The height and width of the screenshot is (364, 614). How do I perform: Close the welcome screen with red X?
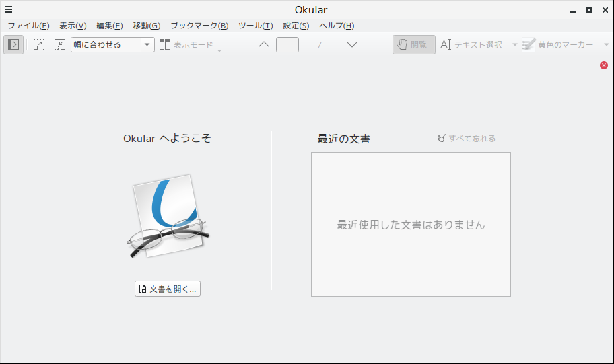604,65
